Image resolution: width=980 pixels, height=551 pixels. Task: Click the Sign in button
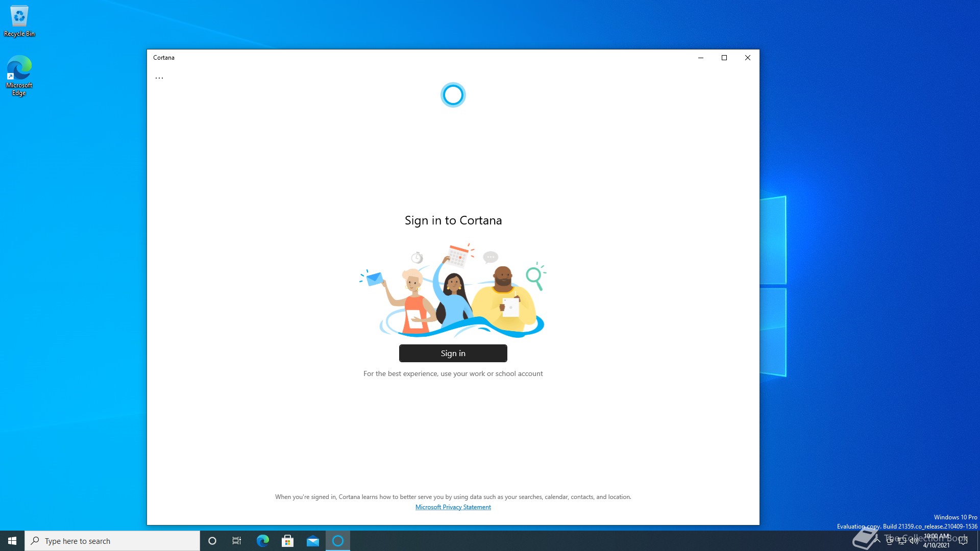[453, 353]
